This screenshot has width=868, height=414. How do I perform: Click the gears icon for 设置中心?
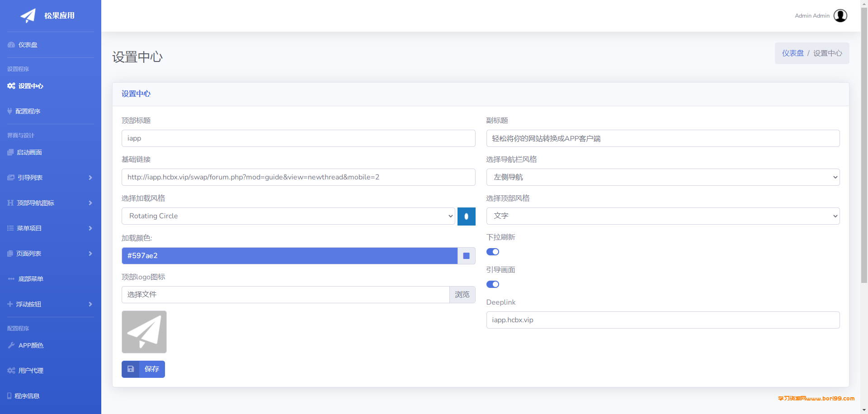pyautogui.click(x=11, y=86)
